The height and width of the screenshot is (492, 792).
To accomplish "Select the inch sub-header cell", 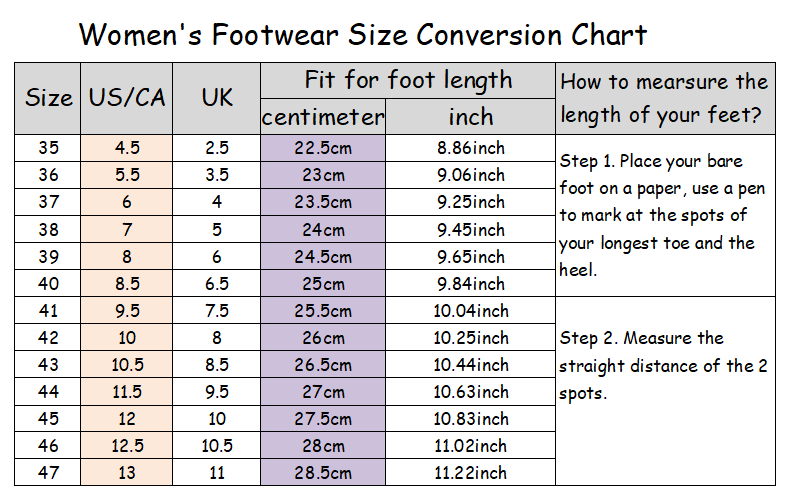I will click(x=470, y=117).
